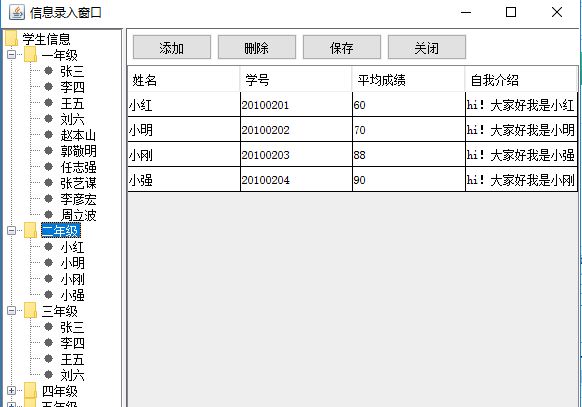Collapse the 一年级 tree node

point(12,55)
